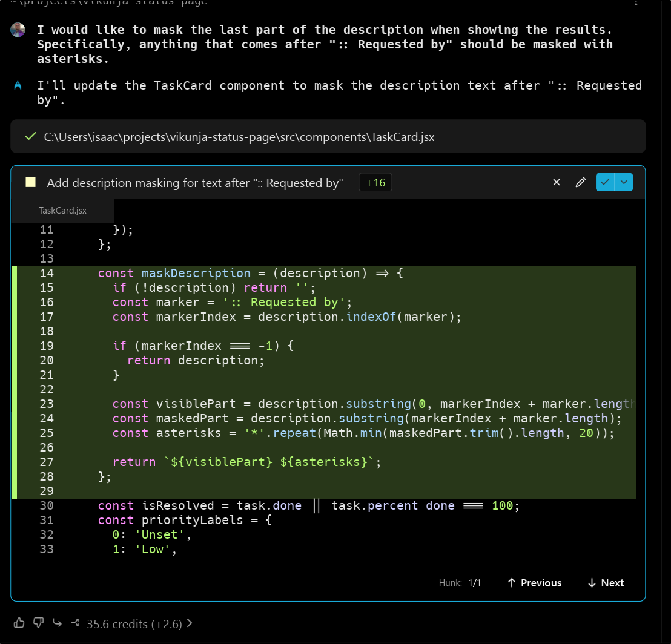Click the green check next to file path
The height and width of the screenshot is (644, 671).
pyautogui.click(x=30, y=137)
